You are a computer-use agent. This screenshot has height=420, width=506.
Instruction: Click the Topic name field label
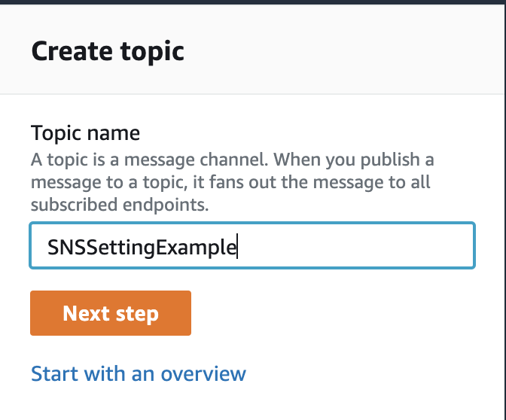85,133
